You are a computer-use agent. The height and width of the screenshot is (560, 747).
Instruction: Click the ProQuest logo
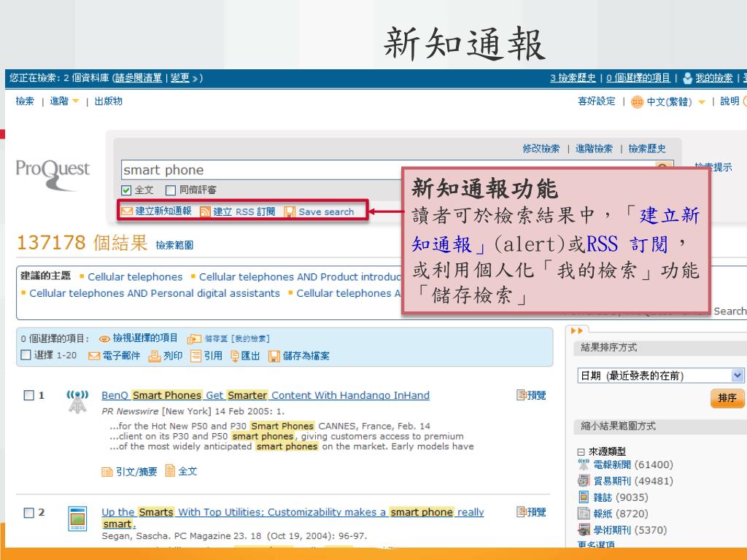click(53, 174)
